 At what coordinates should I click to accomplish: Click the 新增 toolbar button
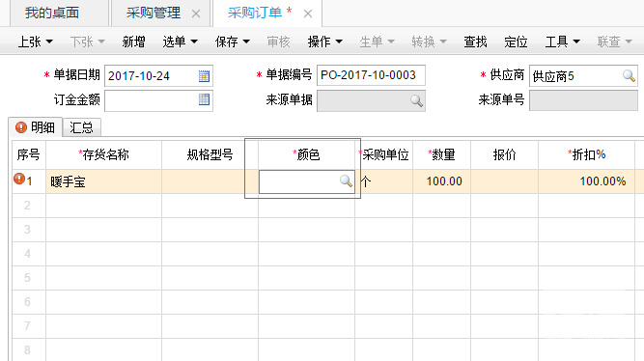pyautogui.click(x=133, y=42)
